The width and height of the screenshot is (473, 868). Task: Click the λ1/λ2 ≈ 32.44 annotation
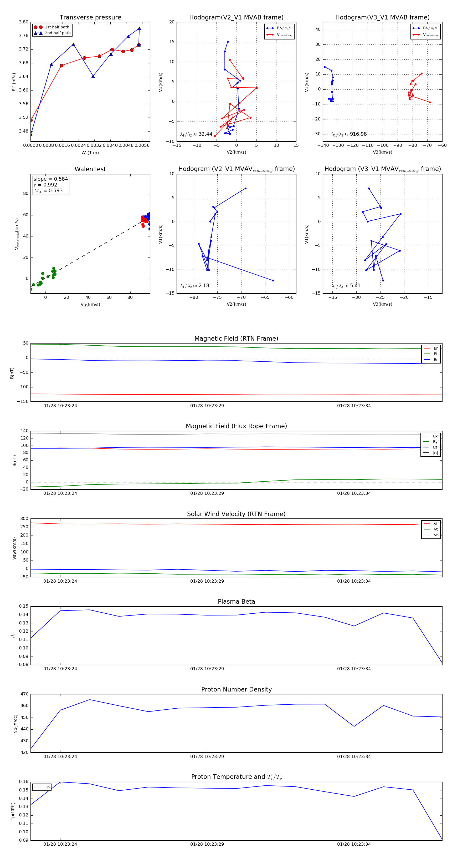[196, 134]
